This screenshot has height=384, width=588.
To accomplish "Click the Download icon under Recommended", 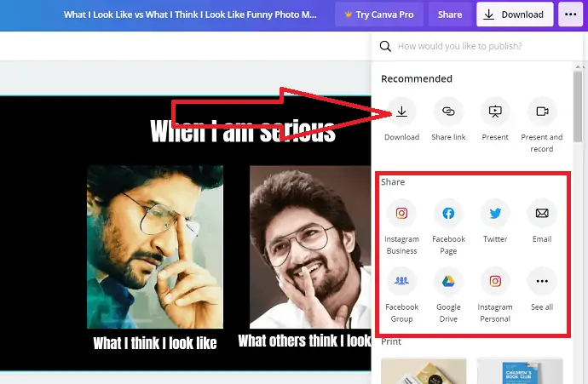I will tap(401, 112).
